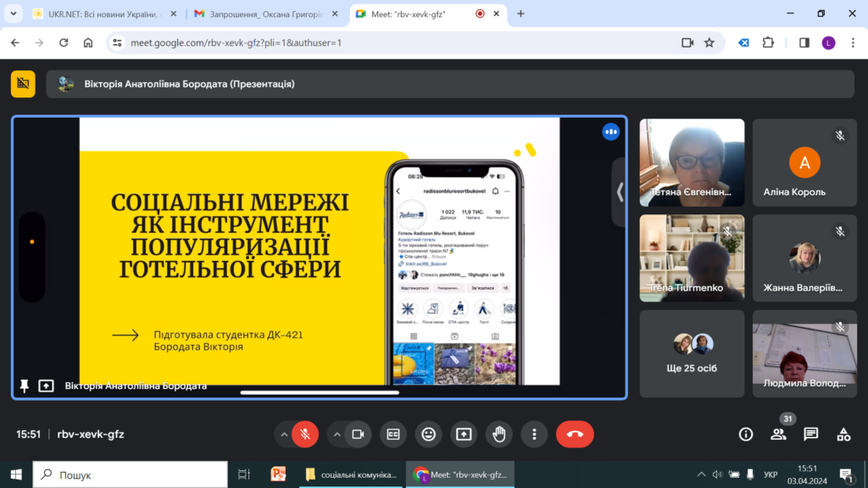Switch to the Gmail Запрошення tab

259,14
